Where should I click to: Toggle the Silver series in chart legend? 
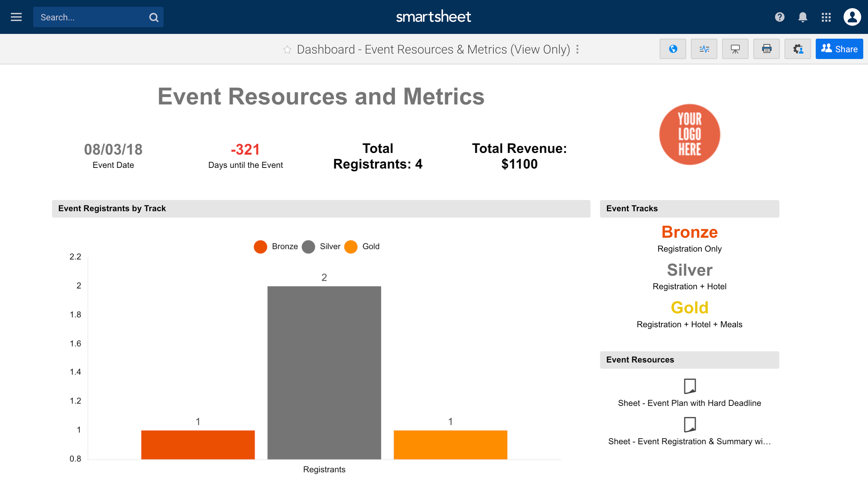(x=329, y=247)
